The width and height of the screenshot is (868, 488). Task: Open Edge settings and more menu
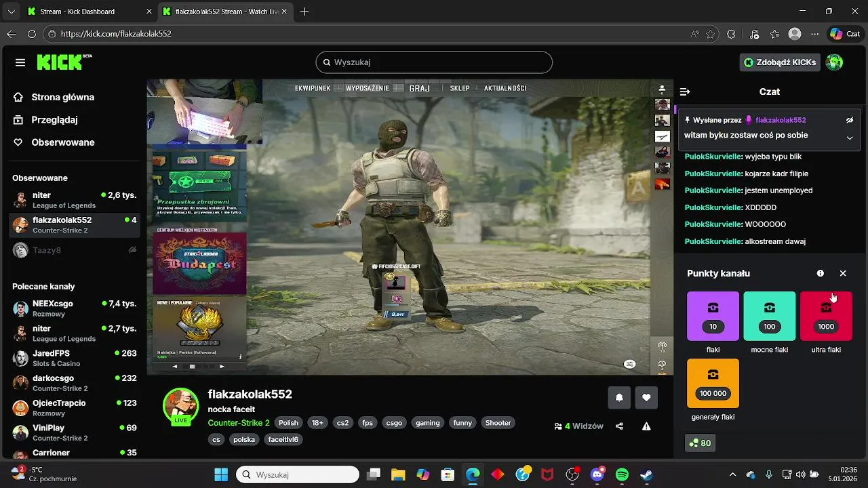pos(814,34)
